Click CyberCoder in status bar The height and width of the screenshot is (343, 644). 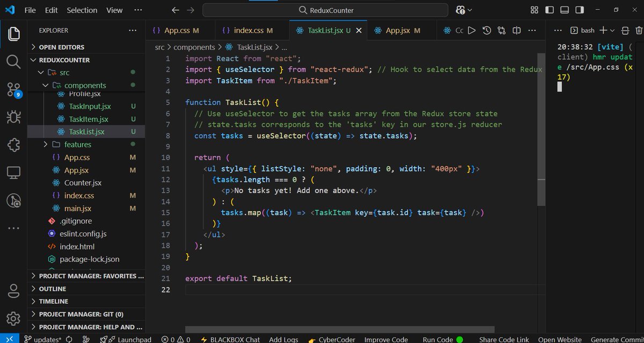click(x=333, y=339)
